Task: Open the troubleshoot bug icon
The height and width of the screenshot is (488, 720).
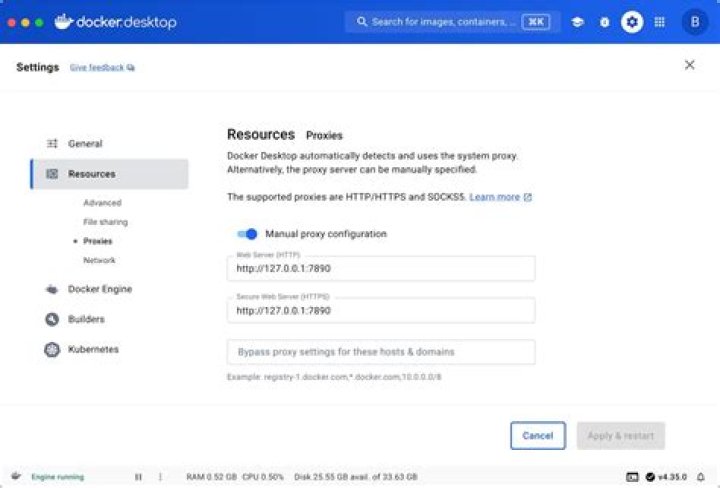Action: [x=605, y=22]
